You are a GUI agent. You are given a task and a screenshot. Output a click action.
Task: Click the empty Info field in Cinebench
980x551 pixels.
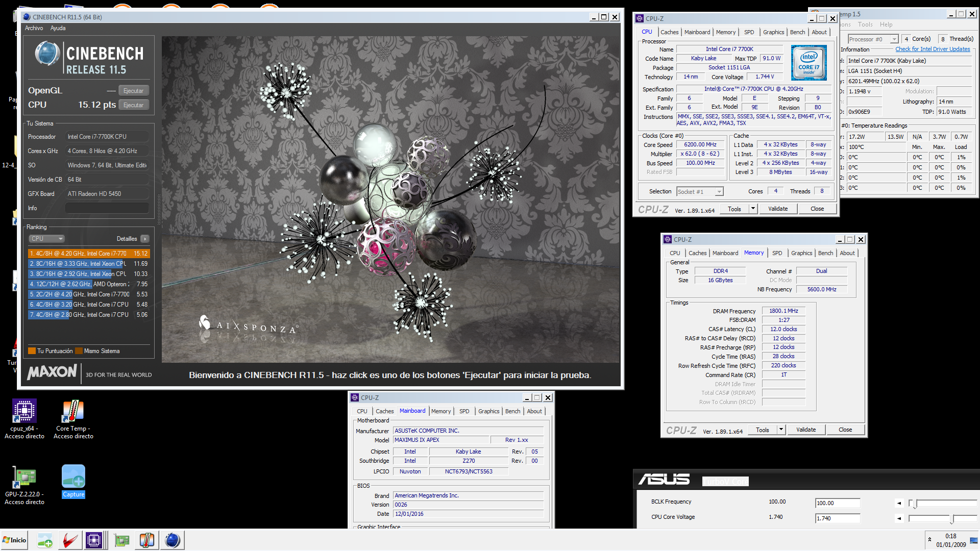[x=107, y=208]
